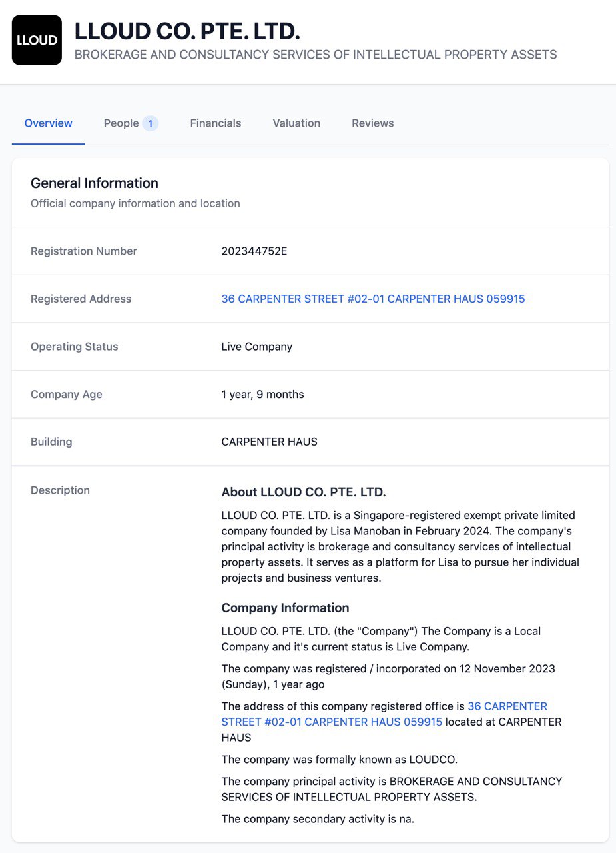616x853 pixels.
Task: Click the Operating Status row label
Action: 74,347
